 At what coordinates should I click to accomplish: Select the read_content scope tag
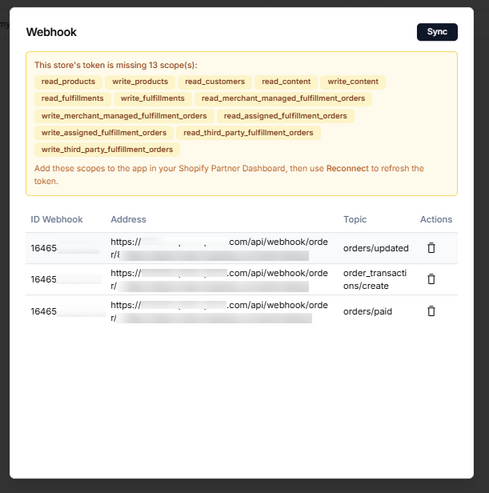coord(286,82)
